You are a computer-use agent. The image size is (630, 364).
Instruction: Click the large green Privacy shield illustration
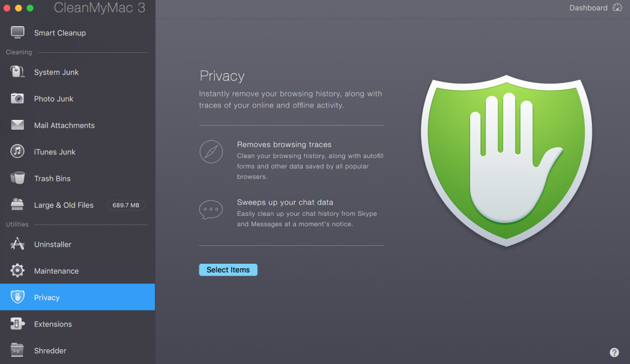(x=506, y=160)
